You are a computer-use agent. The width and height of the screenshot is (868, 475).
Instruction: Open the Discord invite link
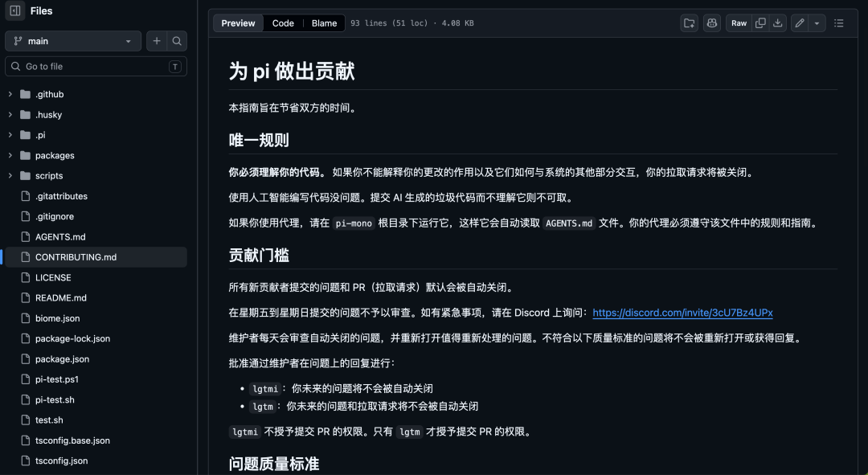tap(682, 313)
